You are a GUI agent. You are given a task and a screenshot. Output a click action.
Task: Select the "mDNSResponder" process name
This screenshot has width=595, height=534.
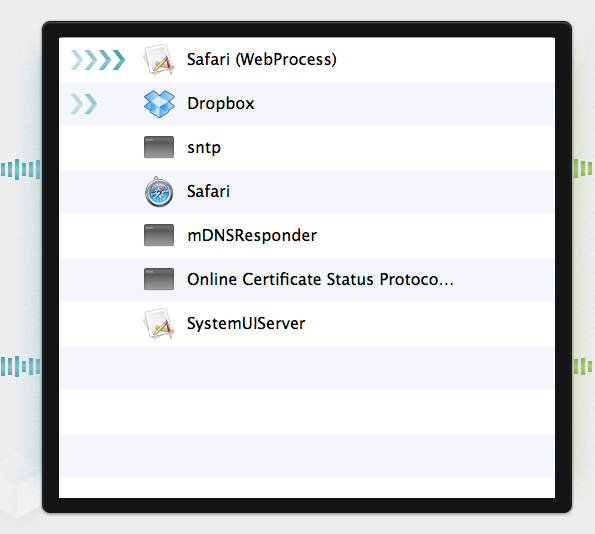pos(252,236)
